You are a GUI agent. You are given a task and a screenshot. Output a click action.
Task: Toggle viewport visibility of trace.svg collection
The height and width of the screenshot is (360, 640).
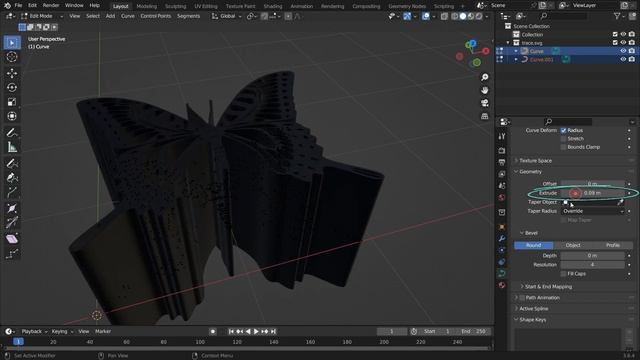click(x=623, y=42)
